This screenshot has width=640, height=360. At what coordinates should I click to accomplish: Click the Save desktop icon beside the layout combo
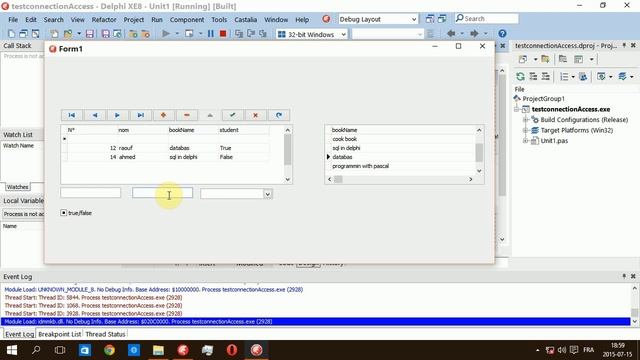pos(430,19)
